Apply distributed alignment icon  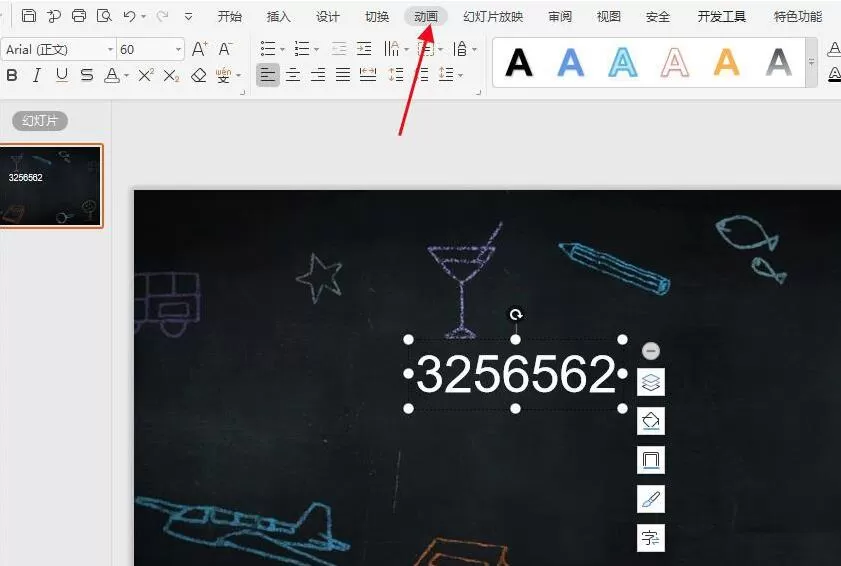368,75
